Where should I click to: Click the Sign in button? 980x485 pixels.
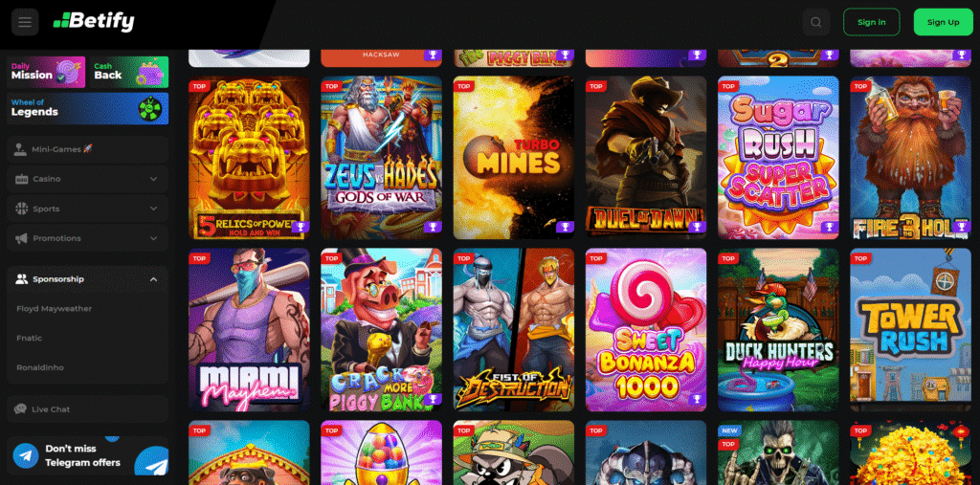point(871,22)
